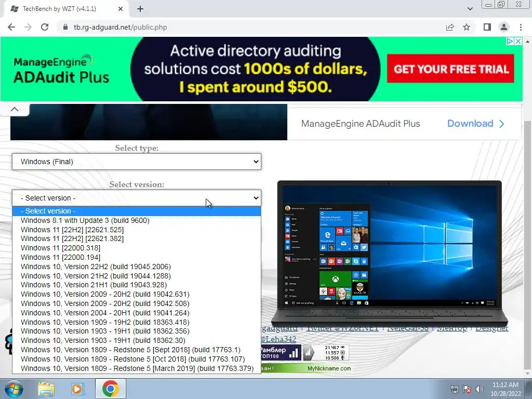This screenshot has height=399, width=532.
Task: Select Windows 10 20H2 build 19042.508
Action: 137,303
